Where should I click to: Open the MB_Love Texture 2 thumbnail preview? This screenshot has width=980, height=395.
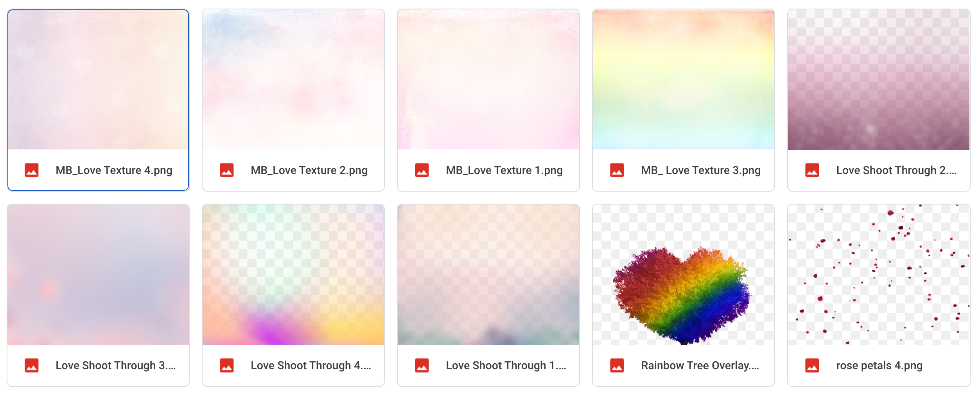coord(293,80)
